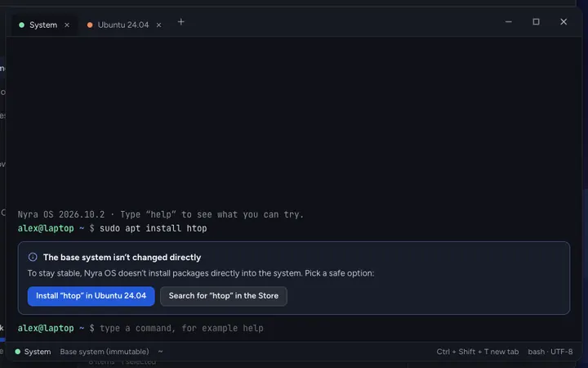Click "bash · UTF-8" status entry

click(550, 352)
